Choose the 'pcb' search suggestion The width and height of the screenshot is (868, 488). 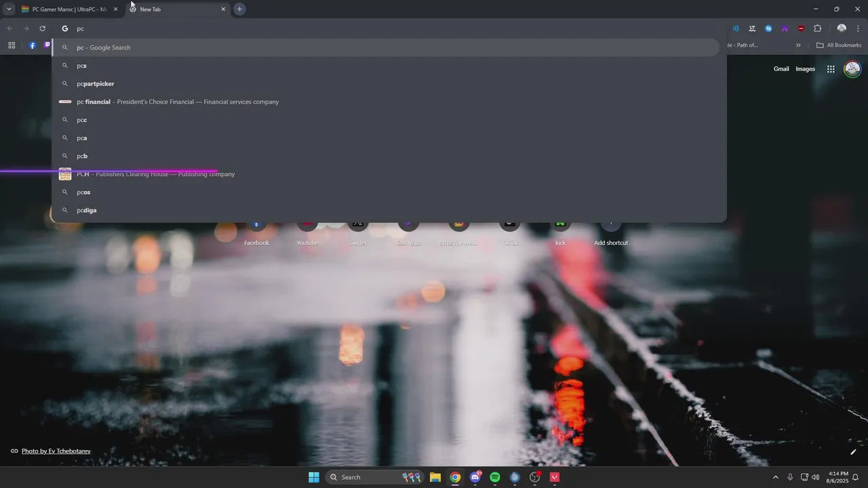click(387, 156)
